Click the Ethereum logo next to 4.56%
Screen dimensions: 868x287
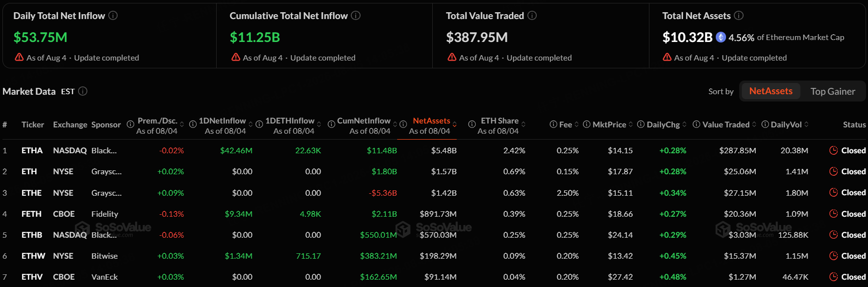point(721,37)
